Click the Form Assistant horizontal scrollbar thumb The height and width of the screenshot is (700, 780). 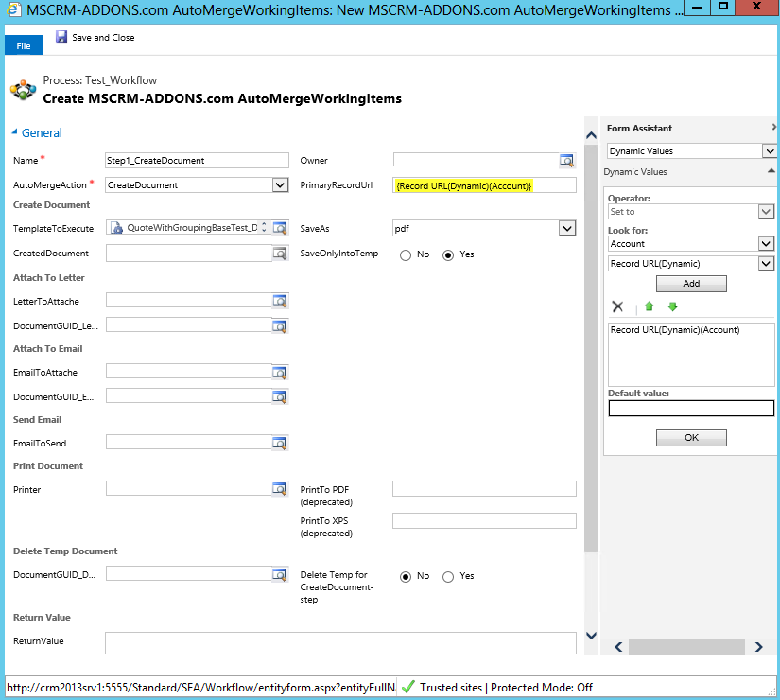686,647
